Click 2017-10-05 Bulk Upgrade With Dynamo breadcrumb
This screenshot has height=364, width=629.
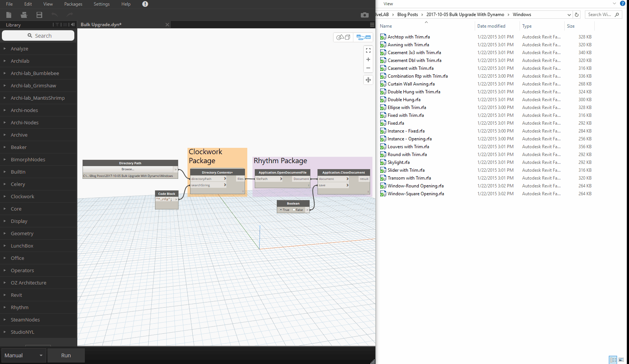(465, 15)
